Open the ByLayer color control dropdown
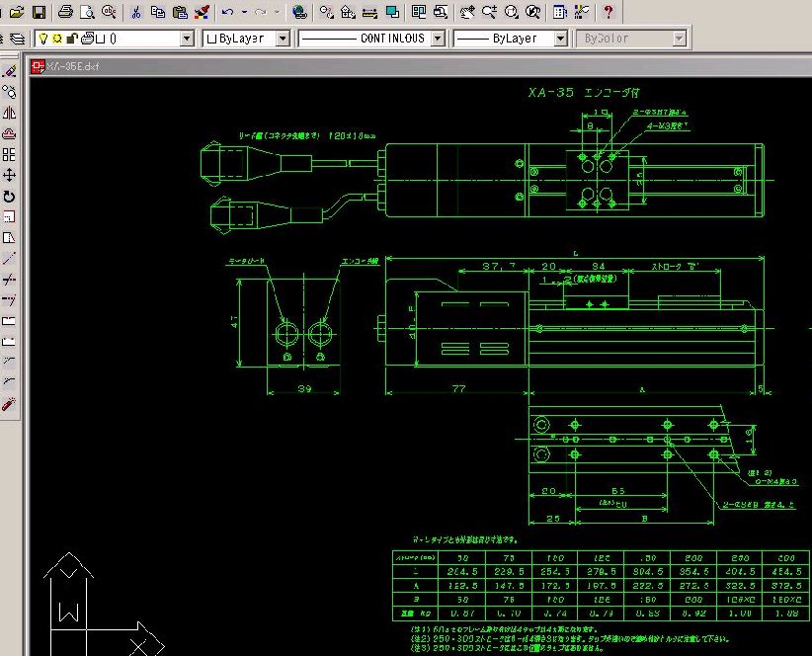 283,39
